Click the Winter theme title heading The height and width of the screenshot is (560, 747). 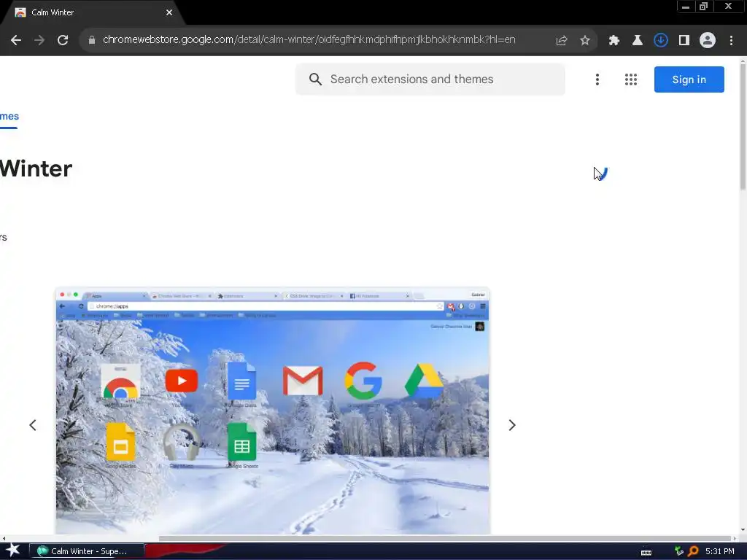(x=36, y=168)
